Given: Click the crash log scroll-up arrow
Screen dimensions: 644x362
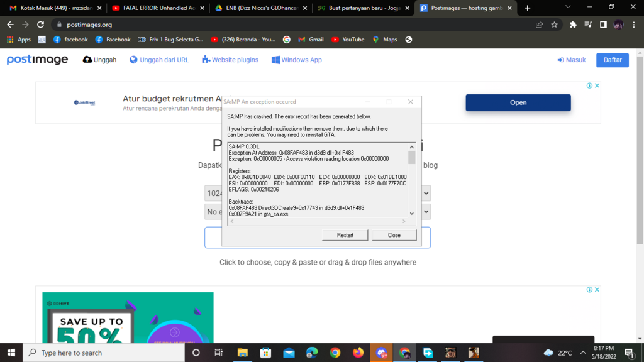Looking at the screenshot, I should (411, 147).
